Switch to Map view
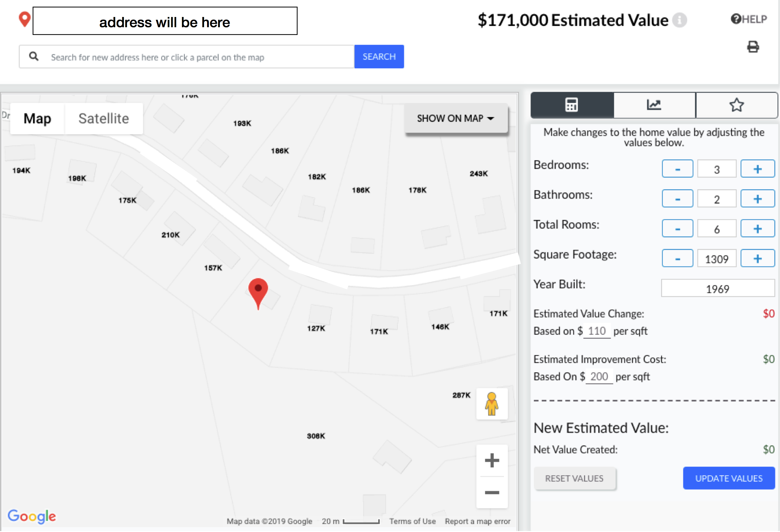 click(x=37, y=118)
